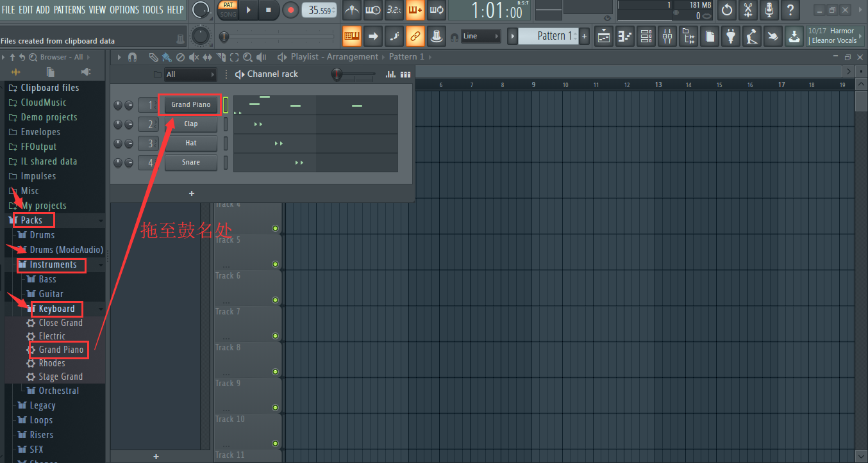Collapse the Packs folder
The height and width of the screenshot is (463, 868).
101,220
